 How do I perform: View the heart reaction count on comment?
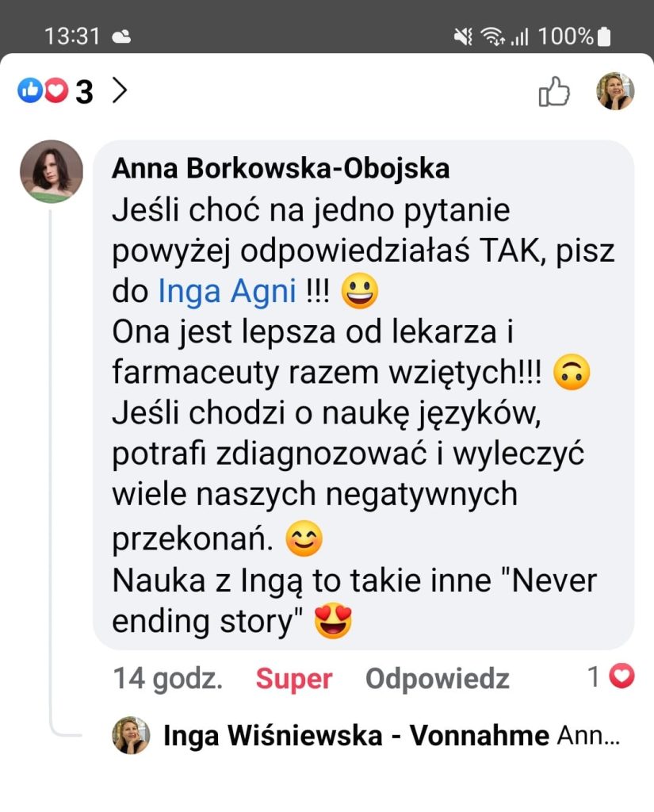[610, 677]
